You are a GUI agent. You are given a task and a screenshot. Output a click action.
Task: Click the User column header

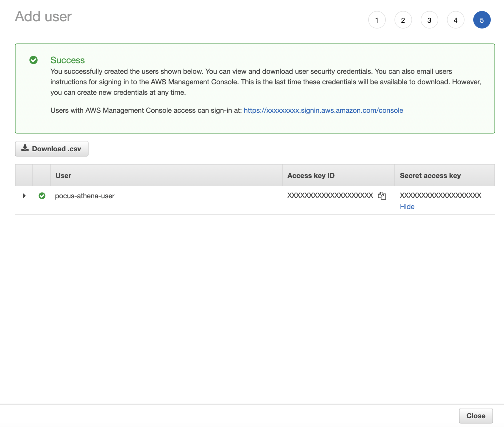coord(63,175)
